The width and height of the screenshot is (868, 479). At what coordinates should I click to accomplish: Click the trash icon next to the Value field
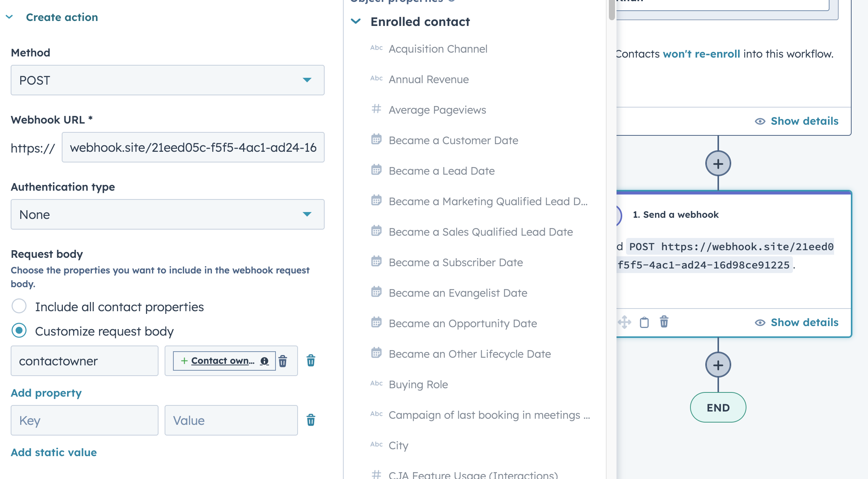(x=311, y=420)
